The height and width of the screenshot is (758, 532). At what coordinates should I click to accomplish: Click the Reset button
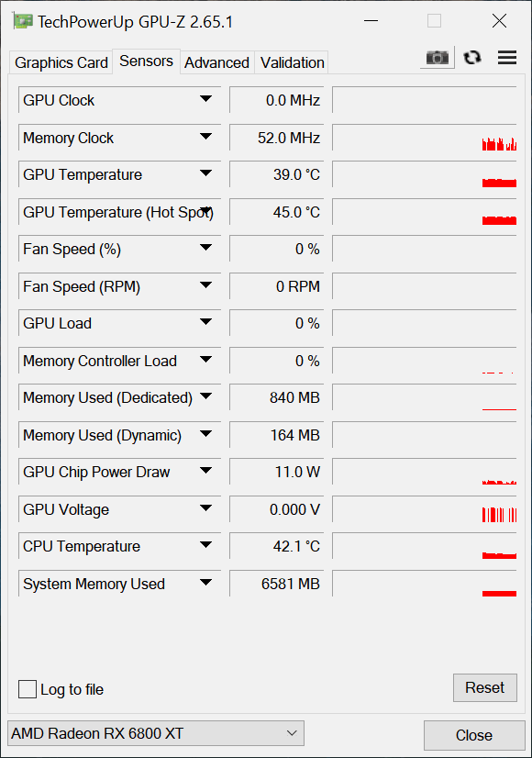(484, 687)
